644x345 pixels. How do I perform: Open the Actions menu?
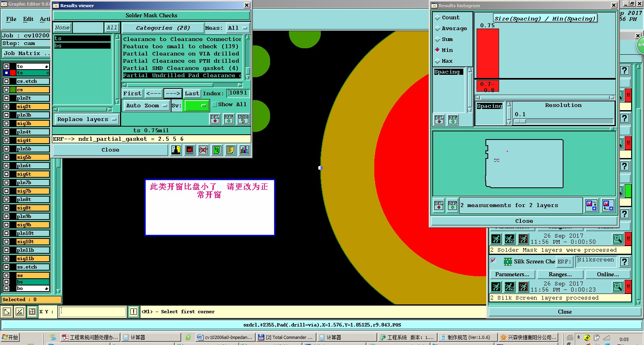[x=45, y=19]
